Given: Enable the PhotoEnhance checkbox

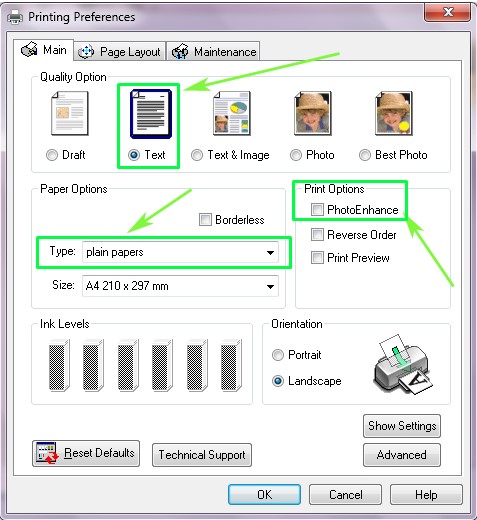Looking at the screenshot, I should tap(317, 210).
